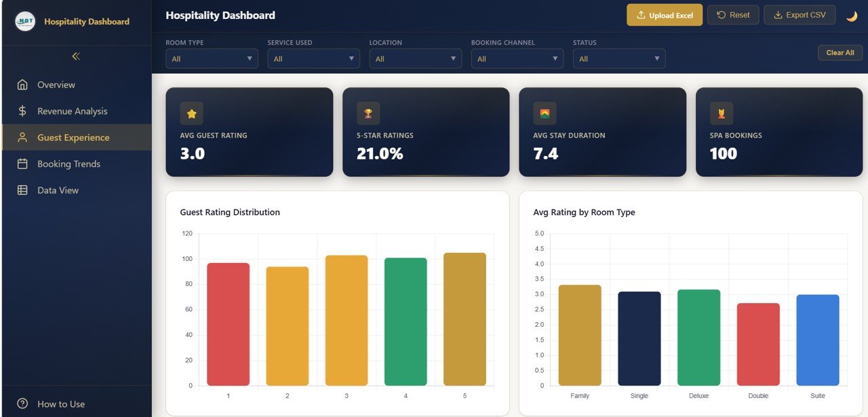Click the spa icon on Spa Bookings card

click(722, 114)
